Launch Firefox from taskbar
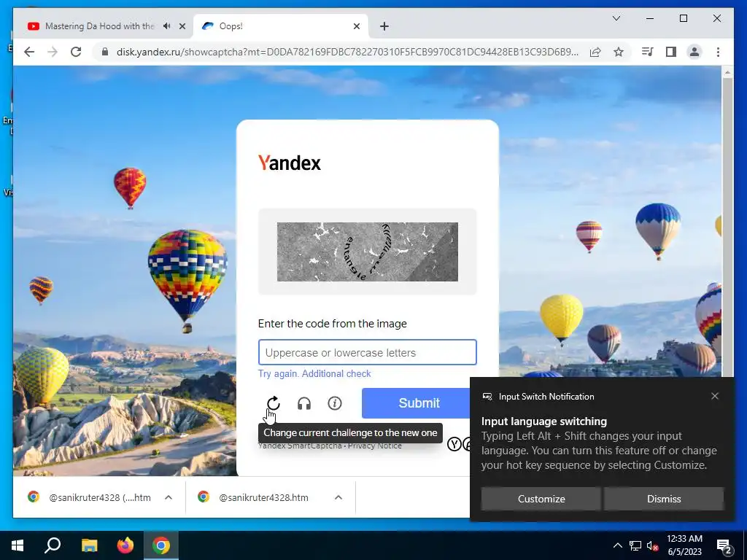 (125, 545)
